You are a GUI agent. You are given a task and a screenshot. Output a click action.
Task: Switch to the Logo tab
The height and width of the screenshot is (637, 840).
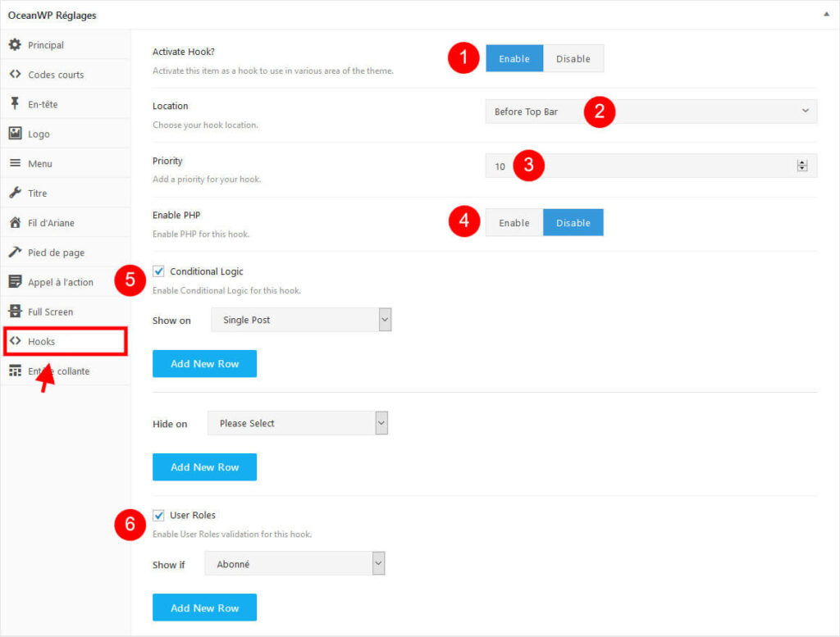tap(66, 134)
